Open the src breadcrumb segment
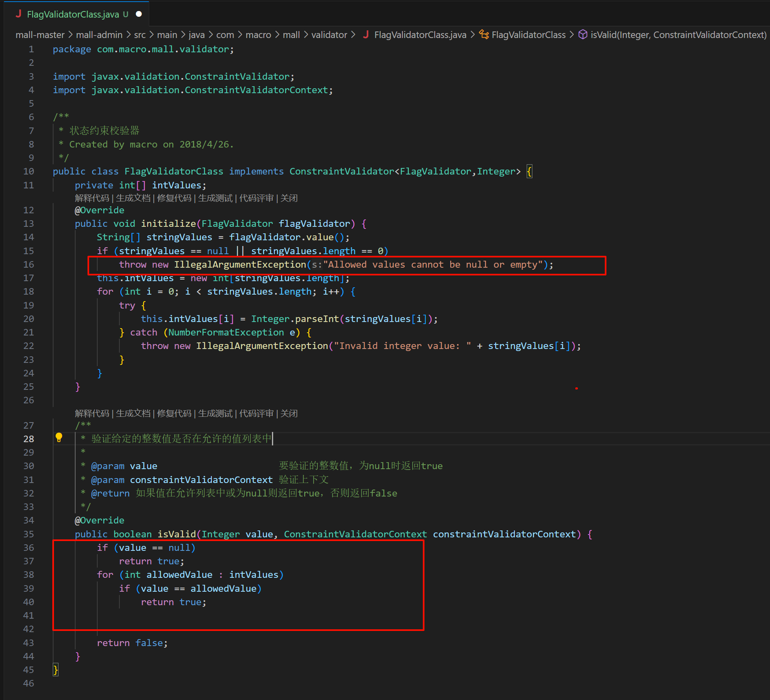The height and width of the screenshot is (700, 770). (x=139, y=35)
